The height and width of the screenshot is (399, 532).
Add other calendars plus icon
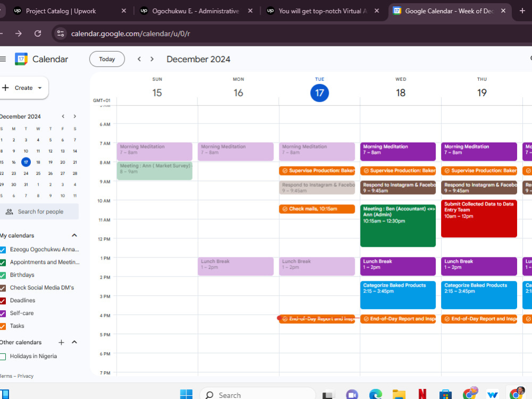tap(61, 342)
